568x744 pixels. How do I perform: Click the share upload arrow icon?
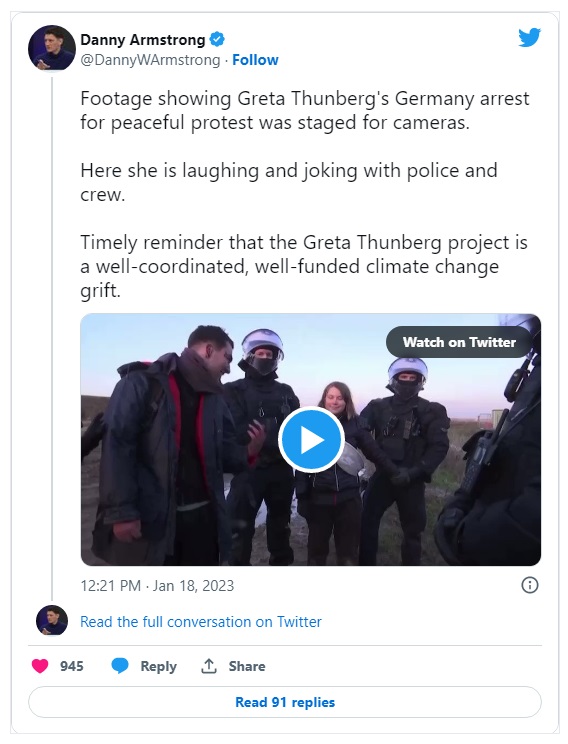click(x=209, y=666)
